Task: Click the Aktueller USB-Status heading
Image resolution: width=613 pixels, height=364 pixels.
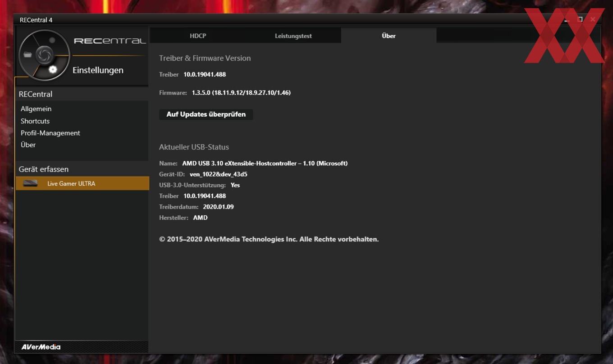Action: (x=194, y=147)
